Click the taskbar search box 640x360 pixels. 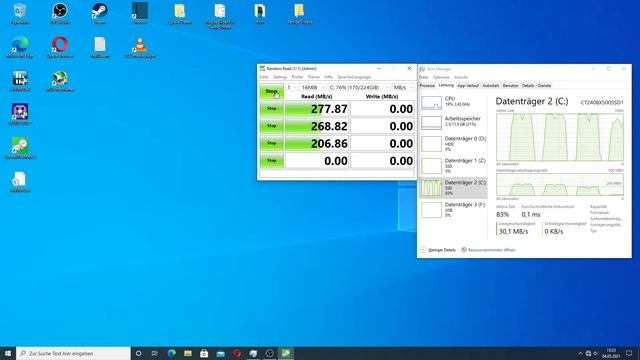[73, 353]
